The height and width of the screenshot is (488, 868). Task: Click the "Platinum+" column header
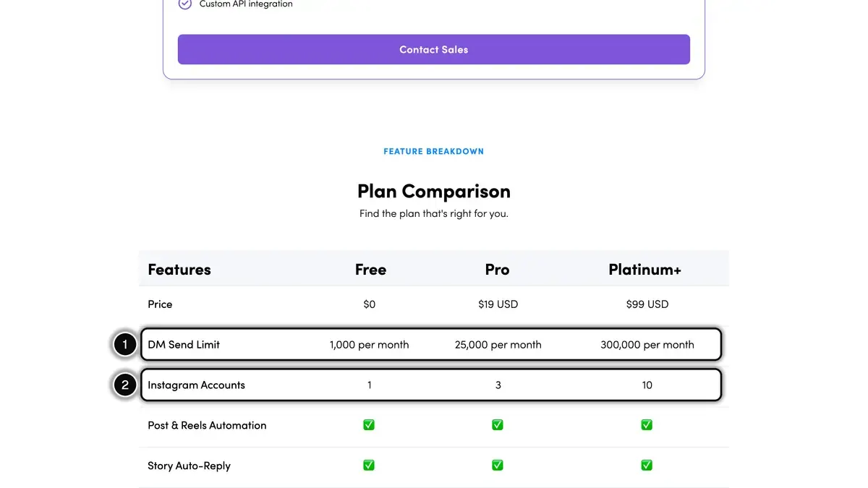645,270
